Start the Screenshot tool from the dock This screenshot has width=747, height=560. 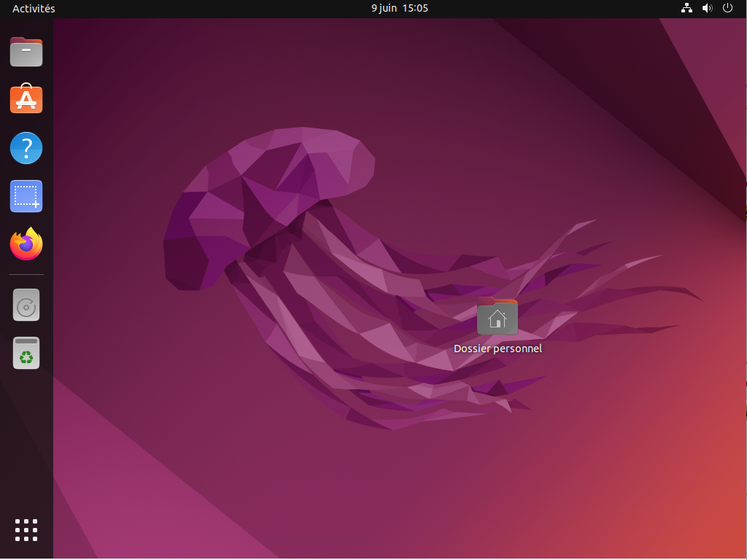pos(26,196)
